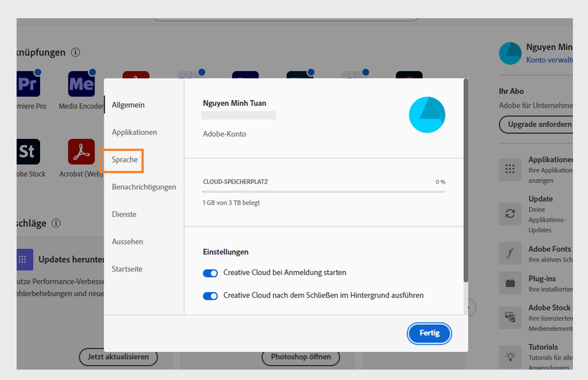
Task: Open the Benachrichtigungen settings
Action: 144,187
